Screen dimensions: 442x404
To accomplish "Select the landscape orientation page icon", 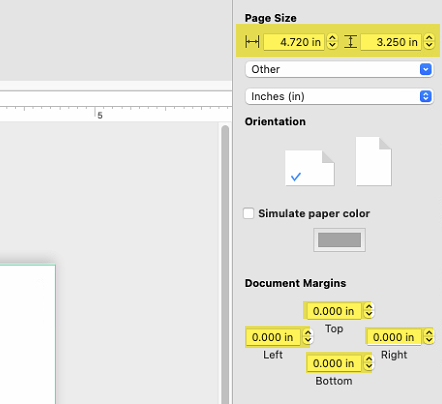I will pyautogui.click(x=309, y=168).
